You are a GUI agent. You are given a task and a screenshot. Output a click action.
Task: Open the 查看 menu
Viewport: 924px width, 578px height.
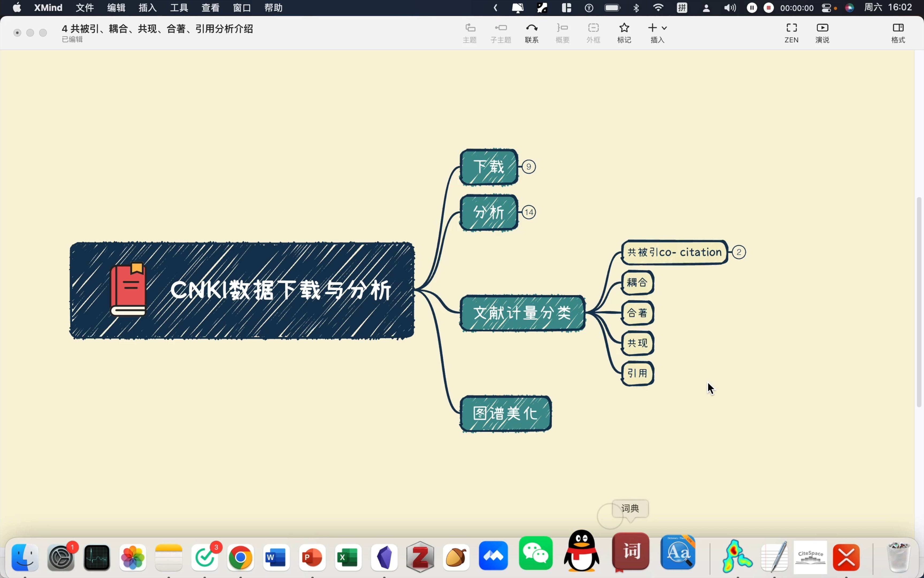click(210, 8)
